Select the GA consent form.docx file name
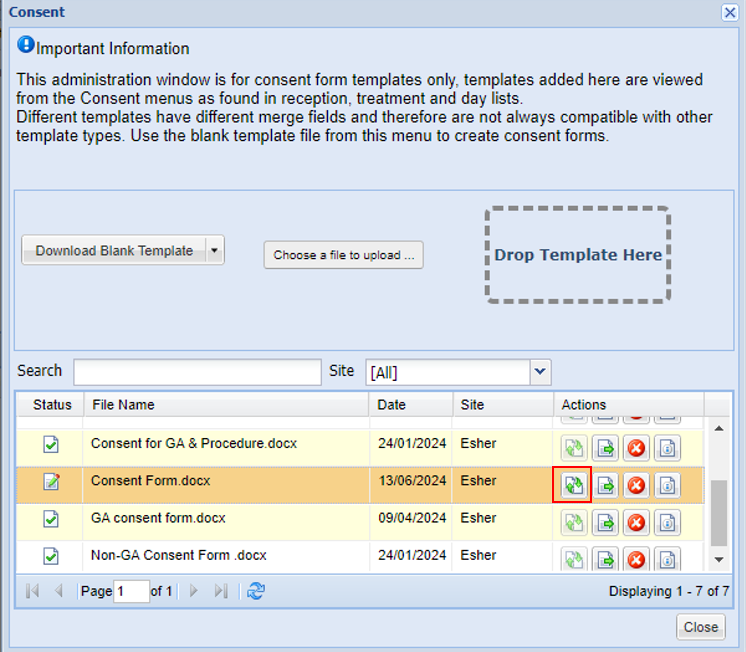The width and height of the screenshot is (746, 652). [158, 518]
